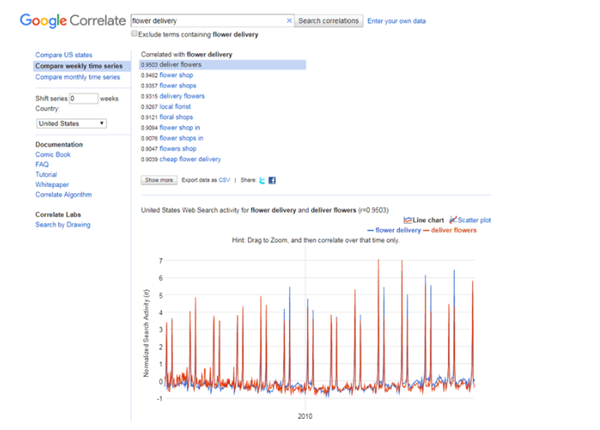600x430 pixels.
Task: Open Search by Drawing lab
Action: point(63,225)
